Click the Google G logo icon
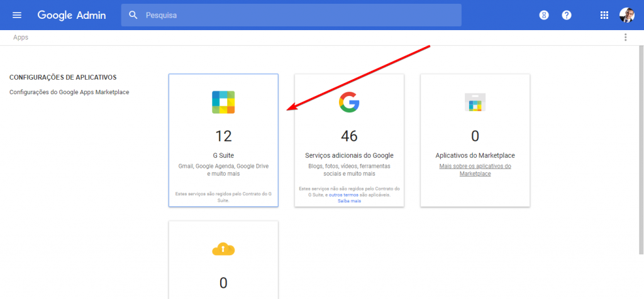 (349, 102)
